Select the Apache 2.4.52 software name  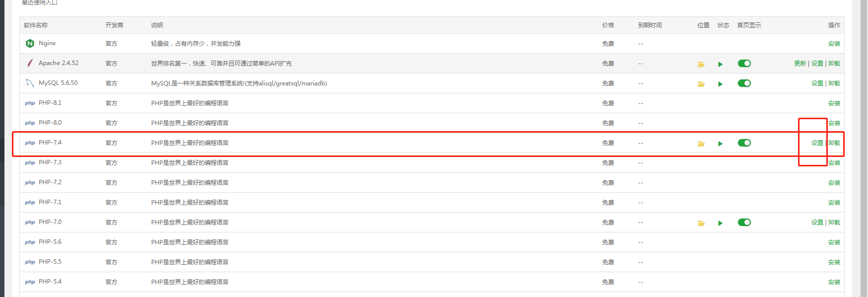tap(59, 63)
